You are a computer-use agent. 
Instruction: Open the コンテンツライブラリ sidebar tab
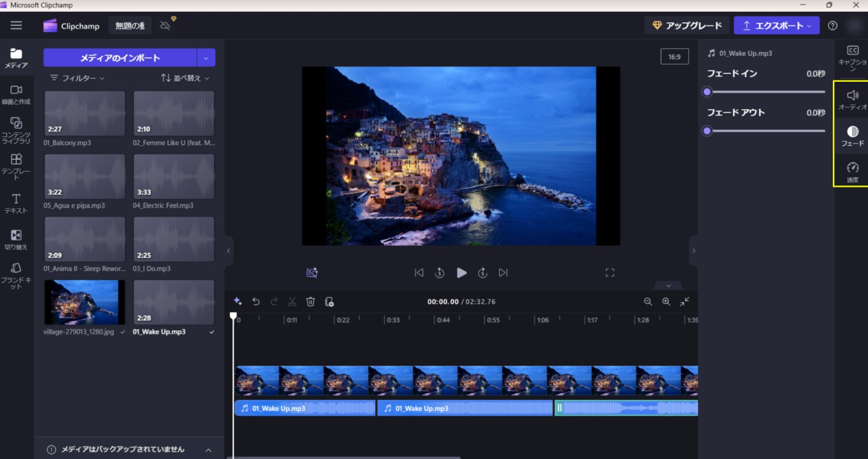(x=16, y=131)
